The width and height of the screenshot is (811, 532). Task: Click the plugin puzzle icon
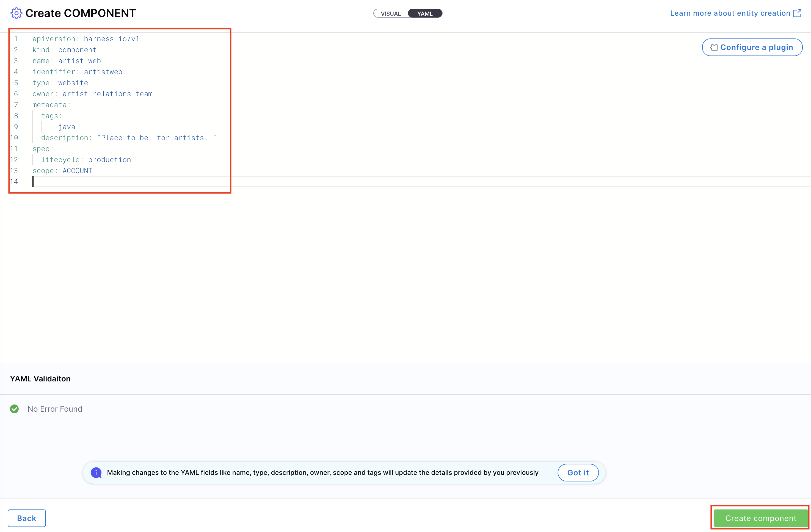(714, 47)
